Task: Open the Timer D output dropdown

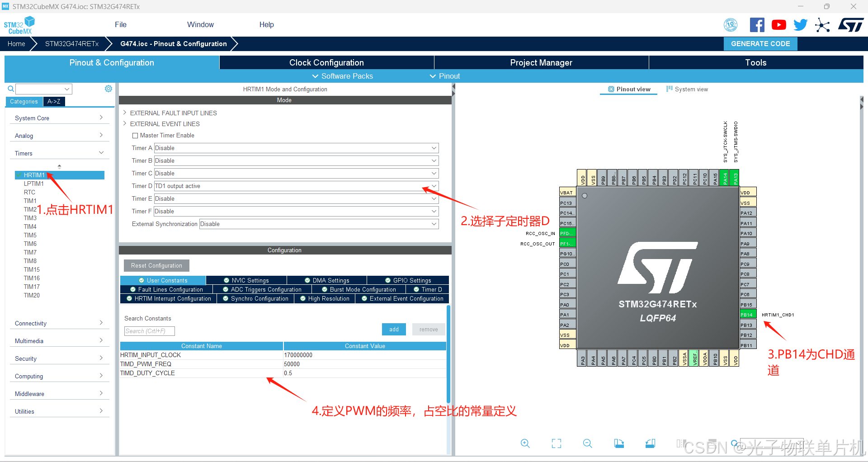Action: 296,186
